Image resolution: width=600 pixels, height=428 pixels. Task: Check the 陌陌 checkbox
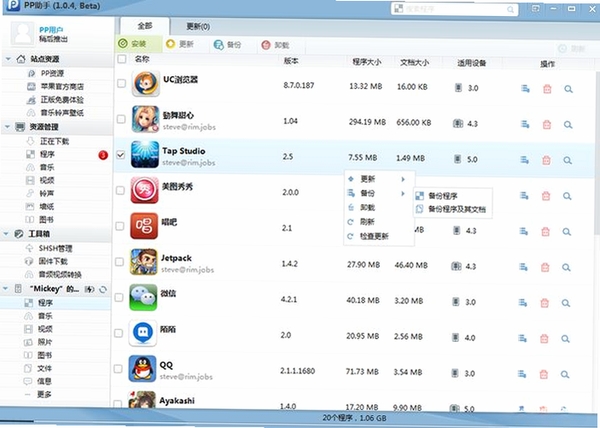pyautogui.click(x=119, y=333)
